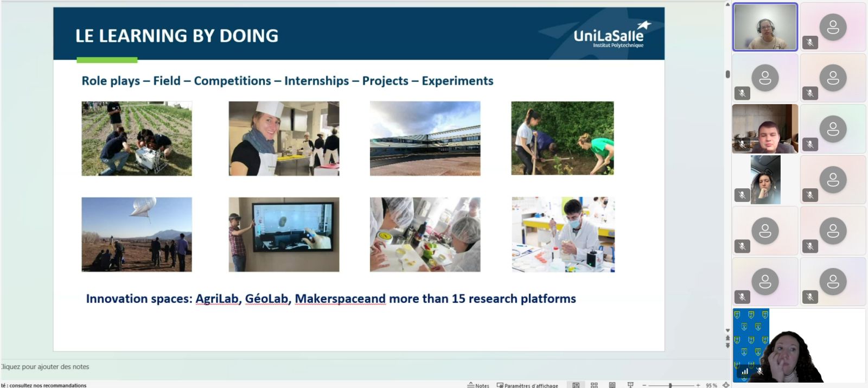This screenshot has height=388, width=868.
Task: Open accessibility 'consultez nos recommandations' status
Action: pos(43,385)
